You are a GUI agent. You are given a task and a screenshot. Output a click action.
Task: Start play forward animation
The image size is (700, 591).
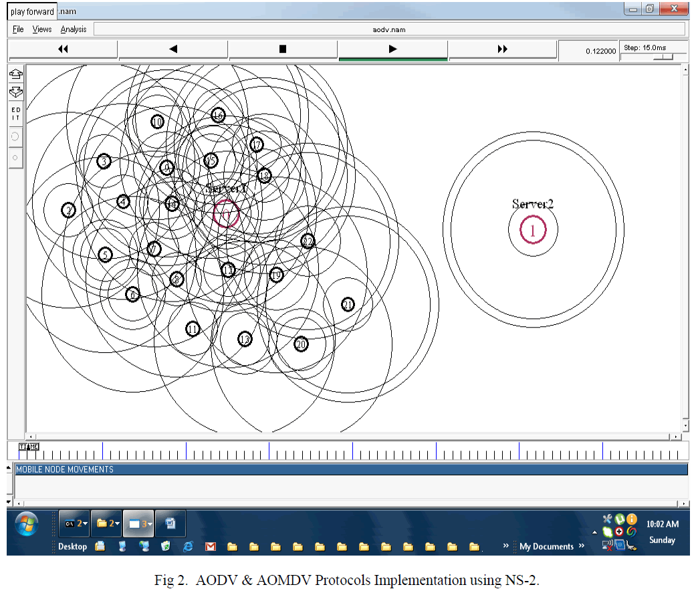(392, 49)
